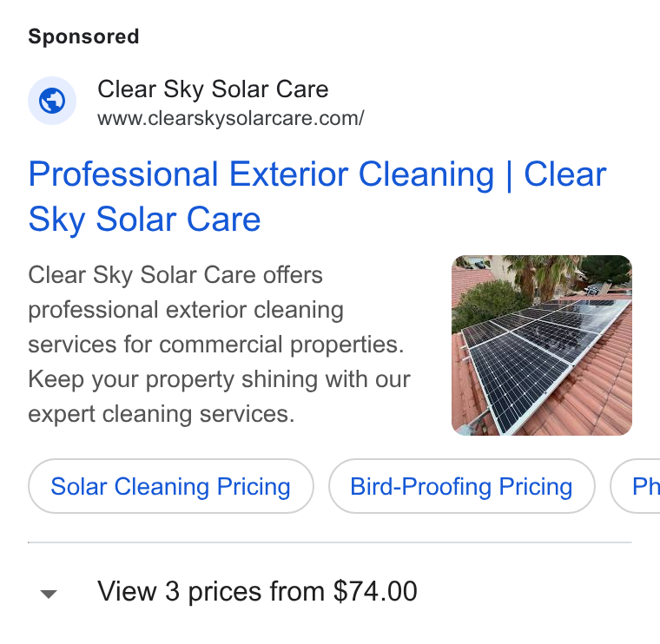Open the Bird-Proofing Pricing chip
The width and height of the screenshot is (660, 644).
(462, 486)
